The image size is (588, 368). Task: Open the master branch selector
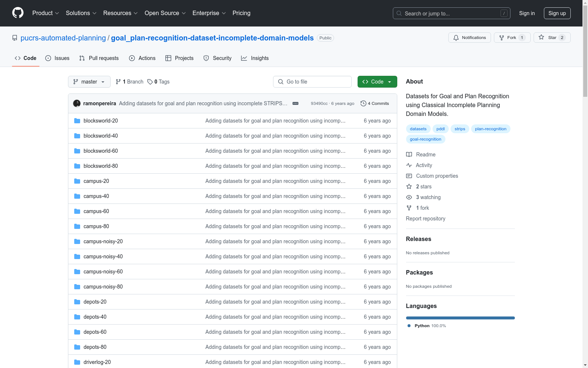[x=89, y=82]
